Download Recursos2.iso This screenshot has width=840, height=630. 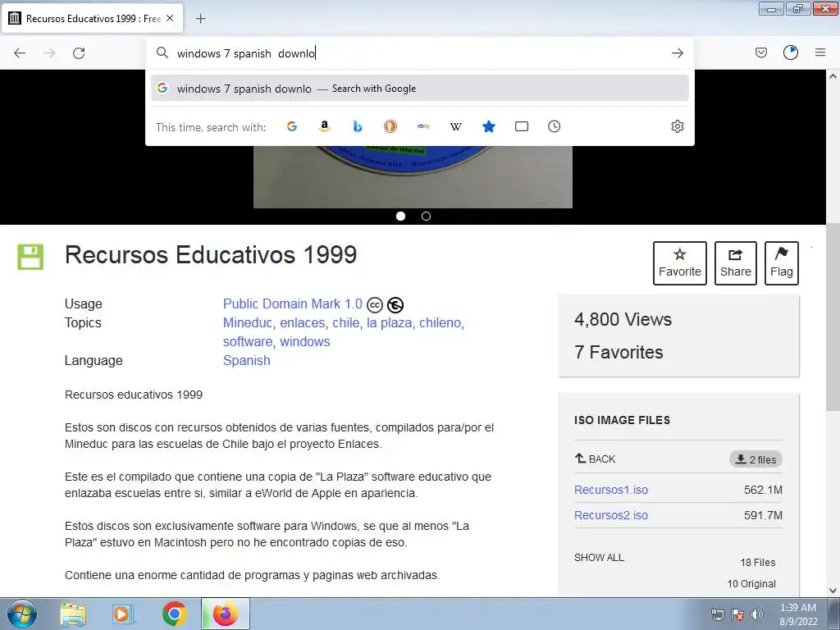[610, 515]
